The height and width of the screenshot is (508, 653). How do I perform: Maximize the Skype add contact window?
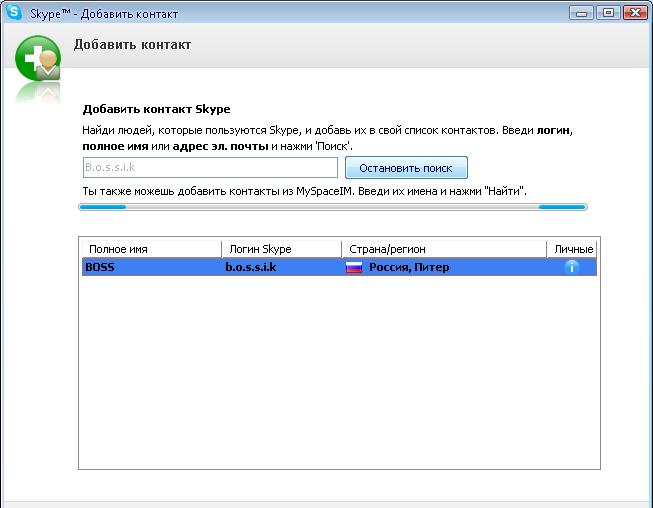608,13
